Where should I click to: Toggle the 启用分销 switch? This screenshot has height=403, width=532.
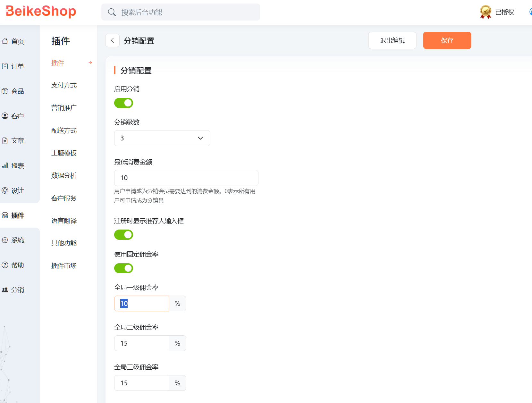tap(123, 103)
